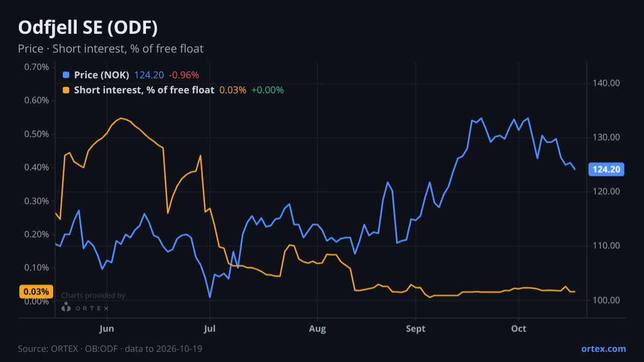Click the 130.00 right axis label
This screenshot has height=362, width=644.
(x=606, y=137)
